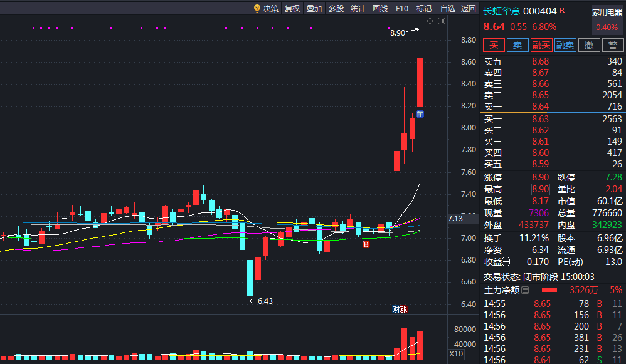
Task: Open the 财 finance info marker
Action: point(396,309)
